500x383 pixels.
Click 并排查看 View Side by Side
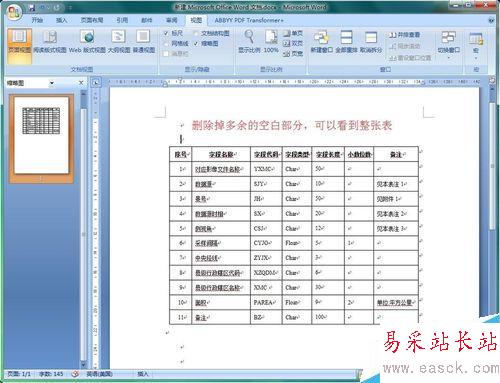(x=404, y=35)
